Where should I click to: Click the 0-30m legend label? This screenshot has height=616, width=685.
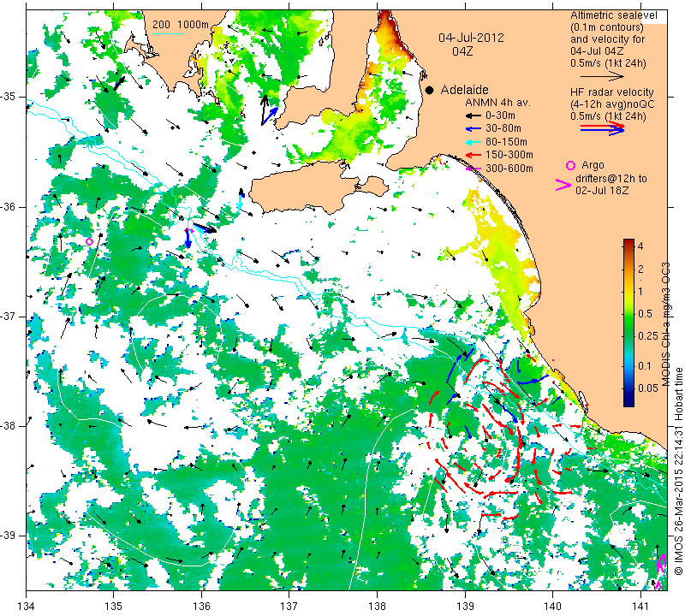500,115
